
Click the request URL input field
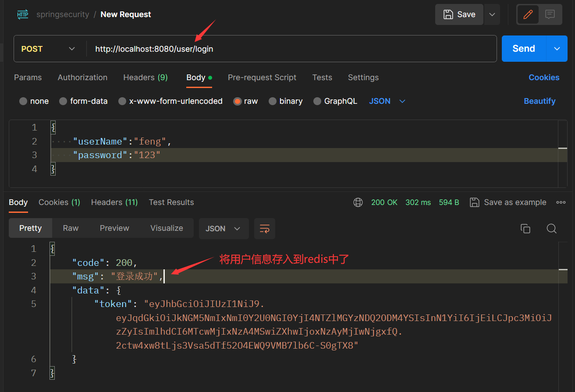(291, 49)
